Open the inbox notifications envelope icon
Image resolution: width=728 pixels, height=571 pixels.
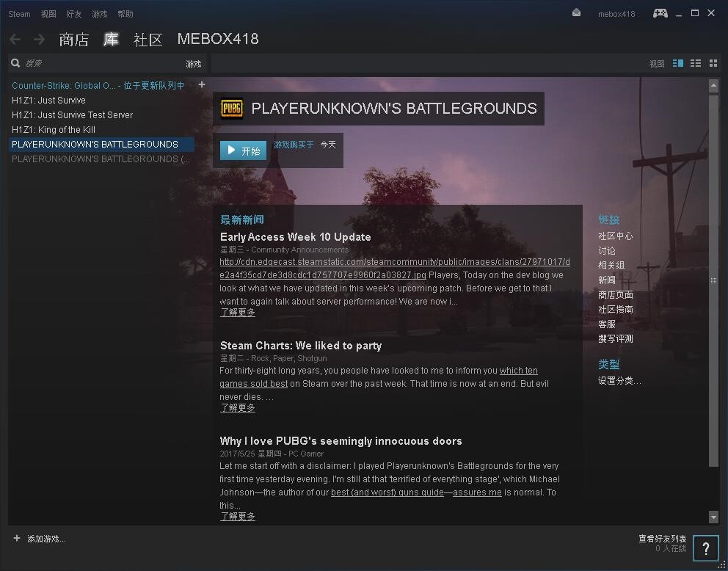pyautogui.click(x=576, y=13)
